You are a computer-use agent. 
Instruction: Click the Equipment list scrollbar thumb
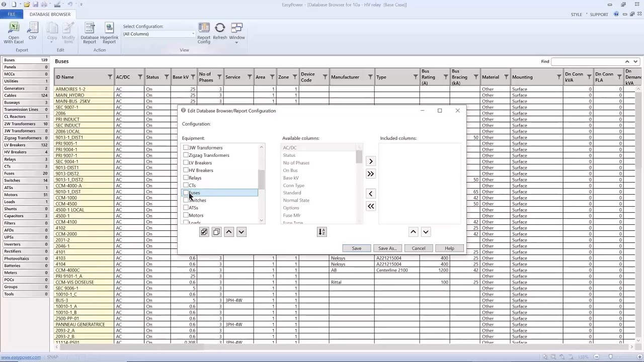(x=261, y=179)
